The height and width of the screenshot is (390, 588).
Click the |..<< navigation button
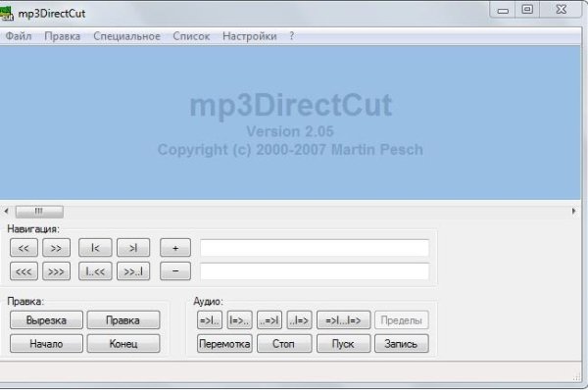tap(95, 271)
